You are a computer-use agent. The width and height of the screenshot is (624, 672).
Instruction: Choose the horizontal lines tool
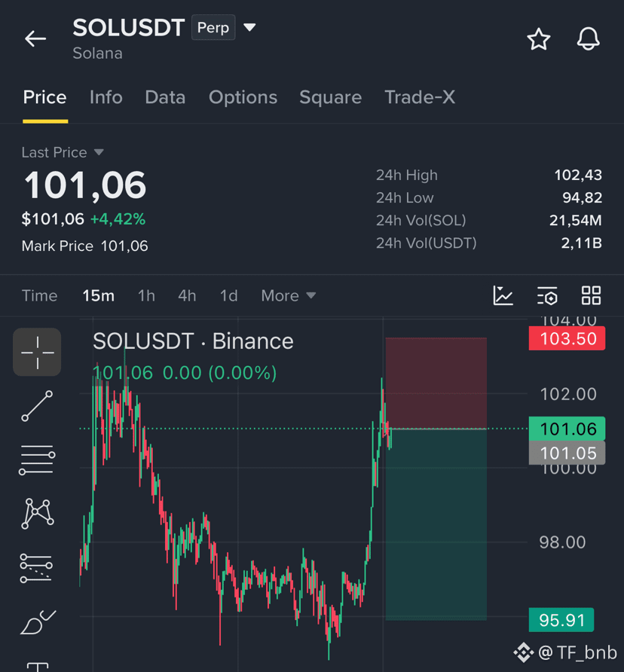37,460
